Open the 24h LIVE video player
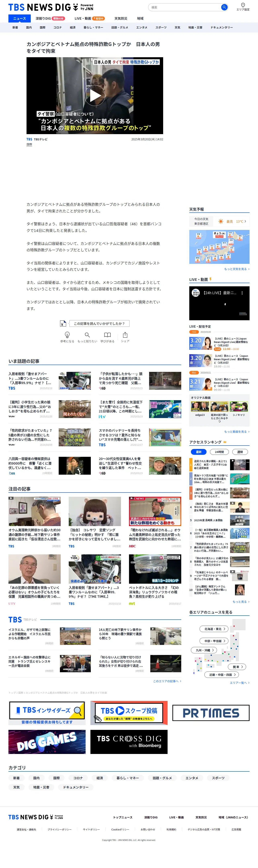This screenshot has width=258, height=868. pos(219,303)
